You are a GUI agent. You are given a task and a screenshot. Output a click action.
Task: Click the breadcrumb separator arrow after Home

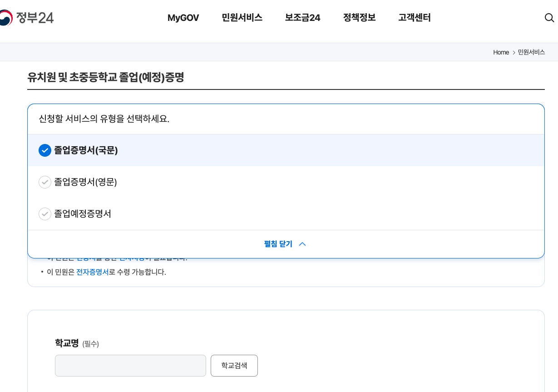pyautogui.click(x=513, y=52)
